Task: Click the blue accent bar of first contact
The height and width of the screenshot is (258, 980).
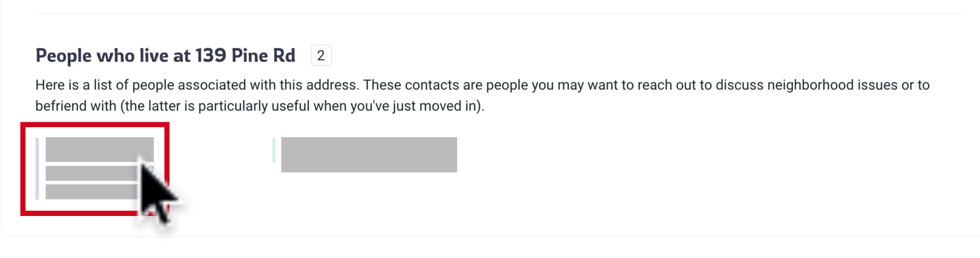Action: tap(37, 169)
